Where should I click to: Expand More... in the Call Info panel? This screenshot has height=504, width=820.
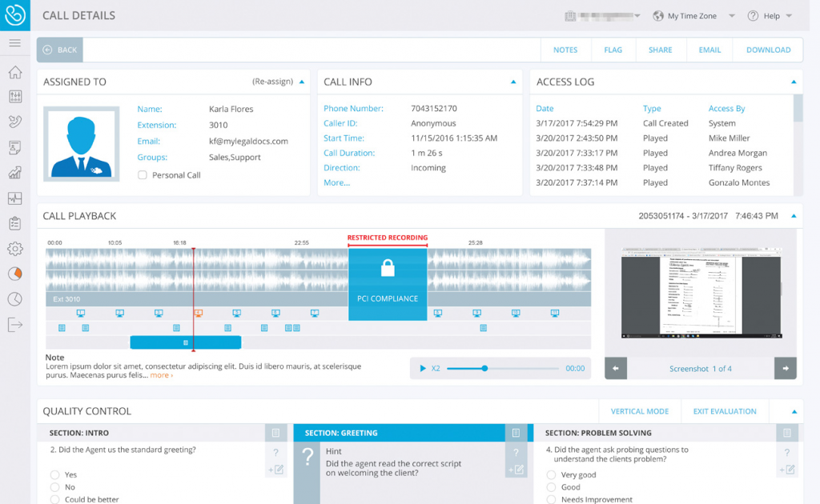click(337, 182)
